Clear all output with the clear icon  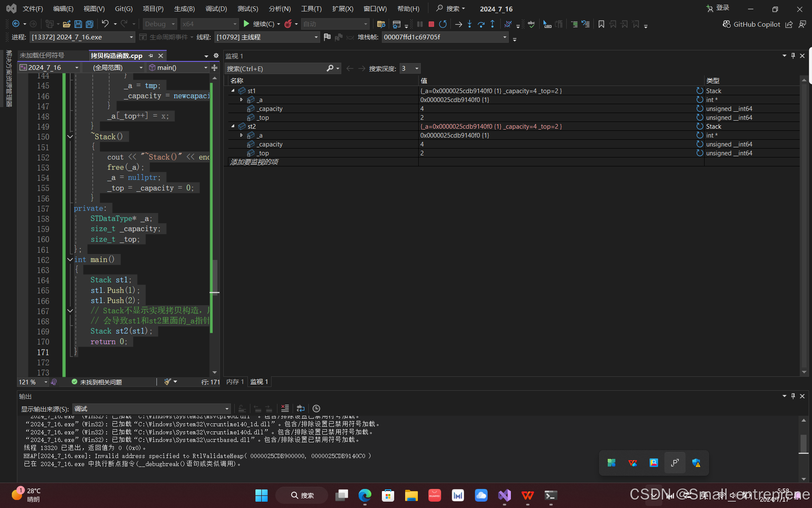pyautogui.click(x=285, y=409)
